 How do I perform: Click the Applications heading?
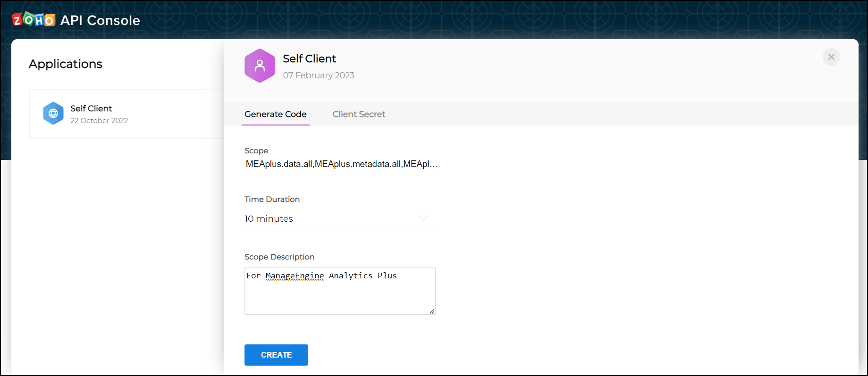[66, 64]
